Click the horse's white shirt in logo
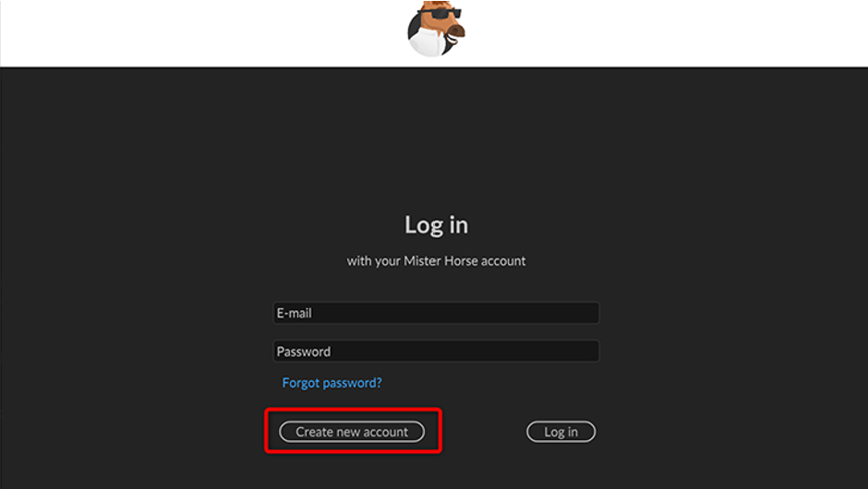The image size is (868, 489). [x=427, y=44]
